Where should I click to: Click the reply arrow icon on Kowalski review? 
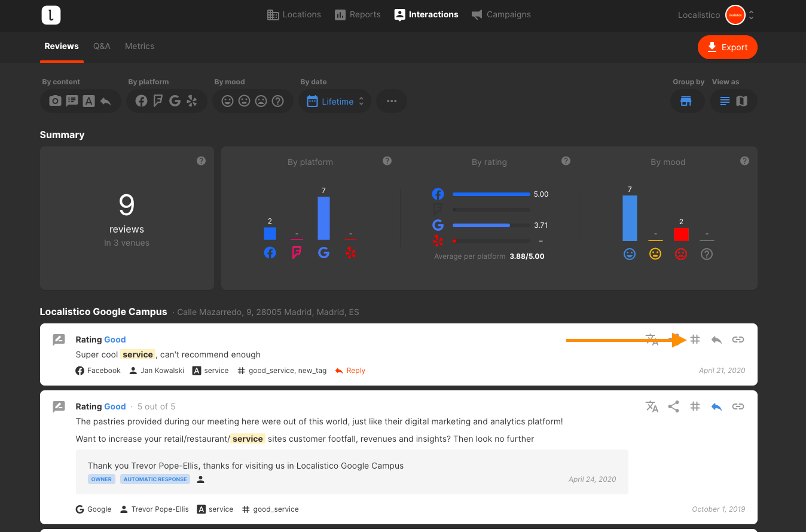click(716, 340)
